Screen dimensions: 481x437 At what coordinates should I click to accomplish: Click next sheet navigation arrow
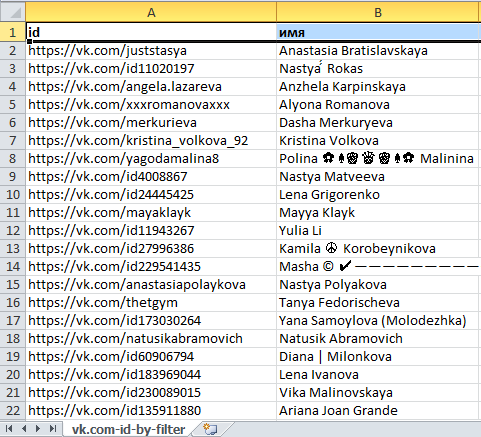38,428
